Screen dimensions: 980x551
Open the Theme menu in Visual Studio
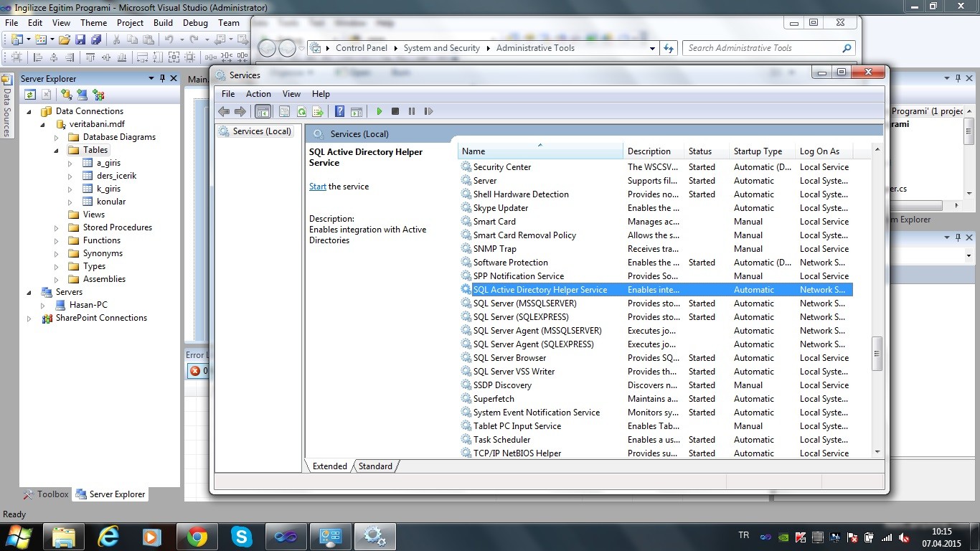coord(93,22)
